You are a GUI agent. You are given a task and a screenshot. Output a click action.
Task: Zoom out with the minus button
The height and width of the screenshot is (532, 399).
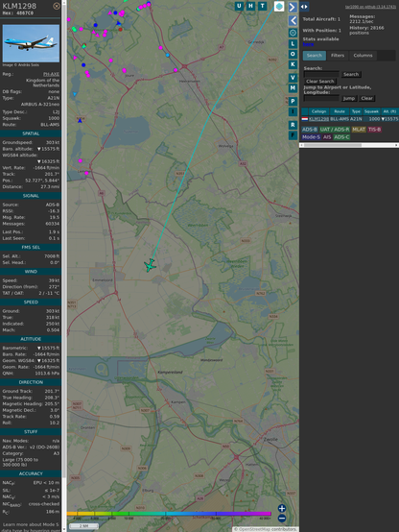click(x=282, y=519)
